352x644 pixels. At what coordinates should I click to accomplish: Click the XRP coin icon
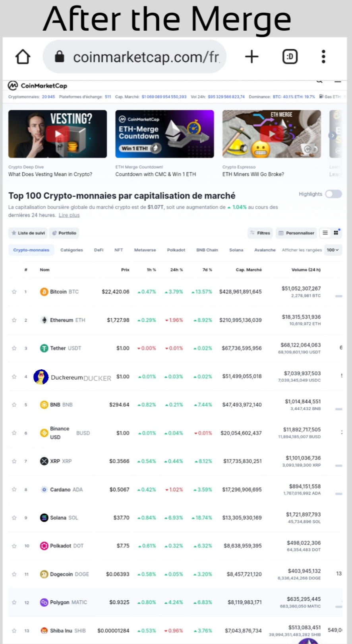[44, 461]
